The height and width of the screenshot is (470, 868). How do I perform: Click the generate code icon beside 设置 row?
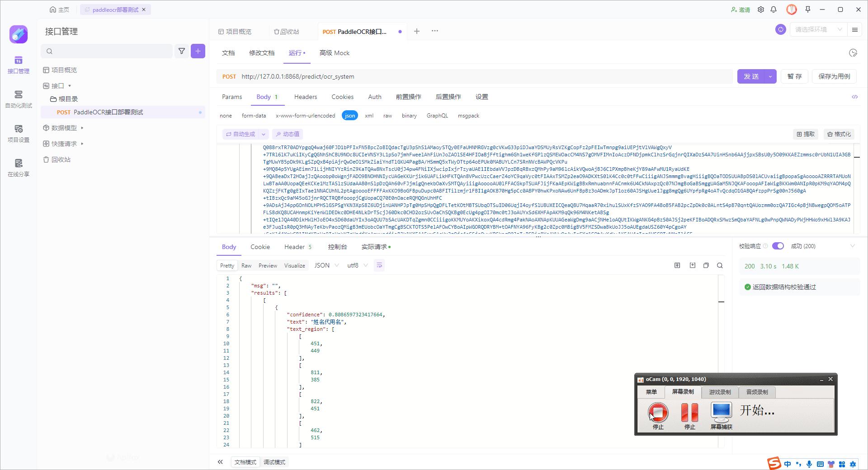[854, 97]
